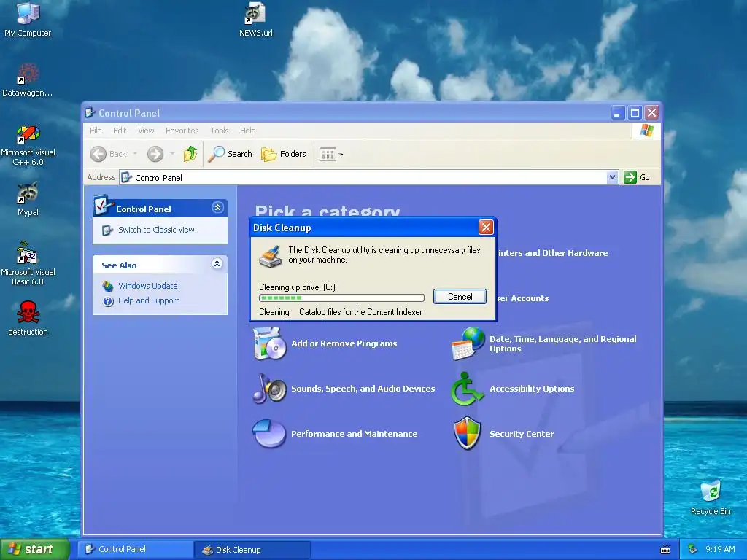
Task: Open the Help menu
Action: (x=248, y=131)
